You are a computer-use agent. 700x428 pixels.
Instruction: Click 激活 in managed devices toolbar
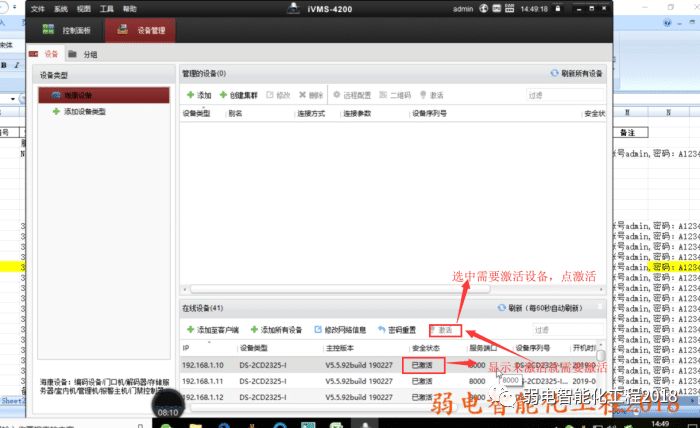431,95
